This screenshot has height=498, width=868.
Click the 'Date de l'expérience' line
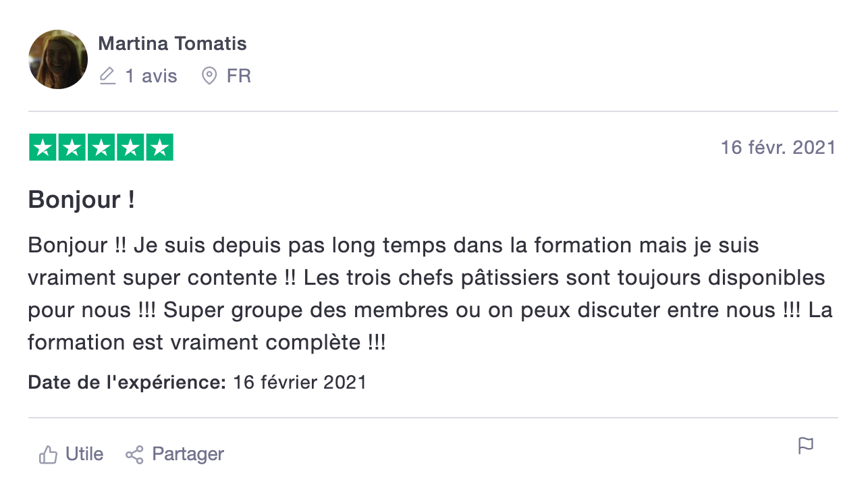197,383
